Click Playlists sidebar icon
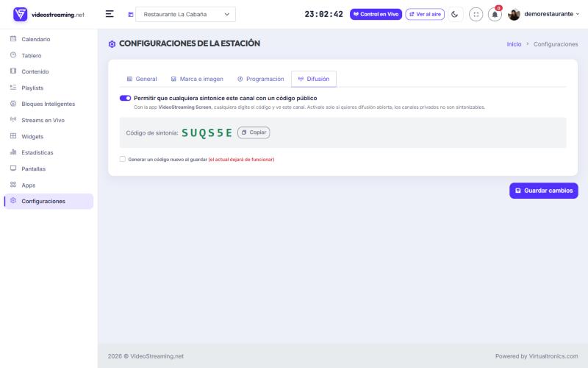588x368 pixels. [x=13, y=87]
